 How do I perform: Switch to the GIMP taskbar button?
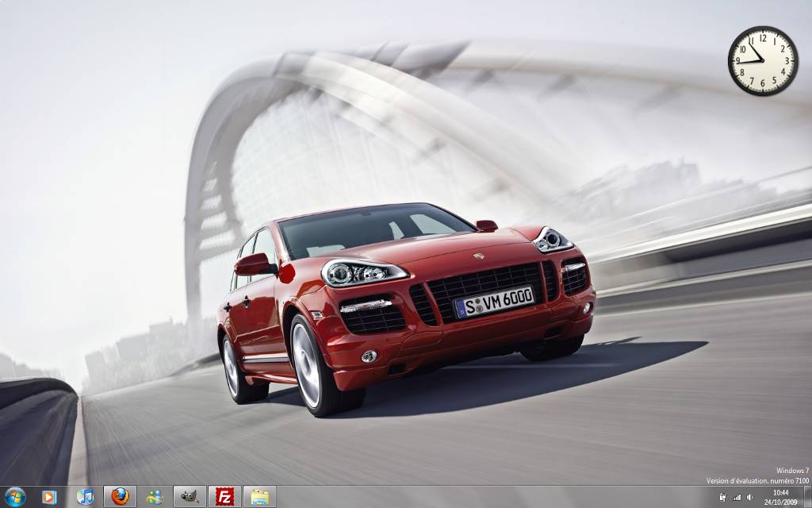click(190, 497)
